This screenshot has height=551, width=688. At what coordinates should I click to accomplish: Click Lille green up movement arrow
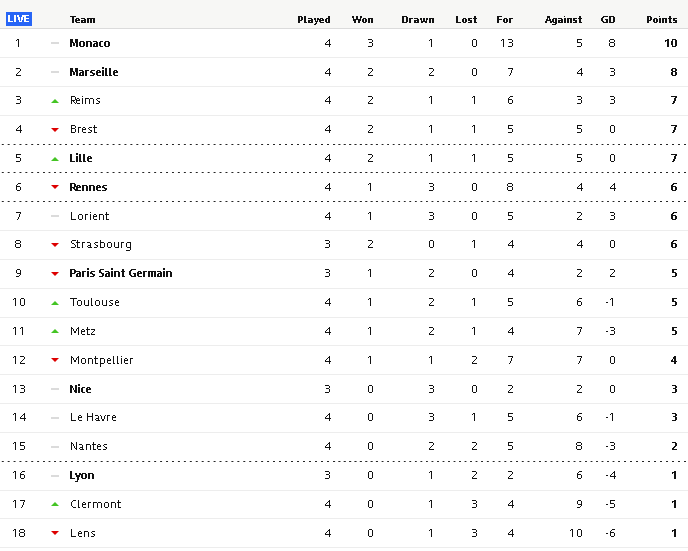click(55, 159)
